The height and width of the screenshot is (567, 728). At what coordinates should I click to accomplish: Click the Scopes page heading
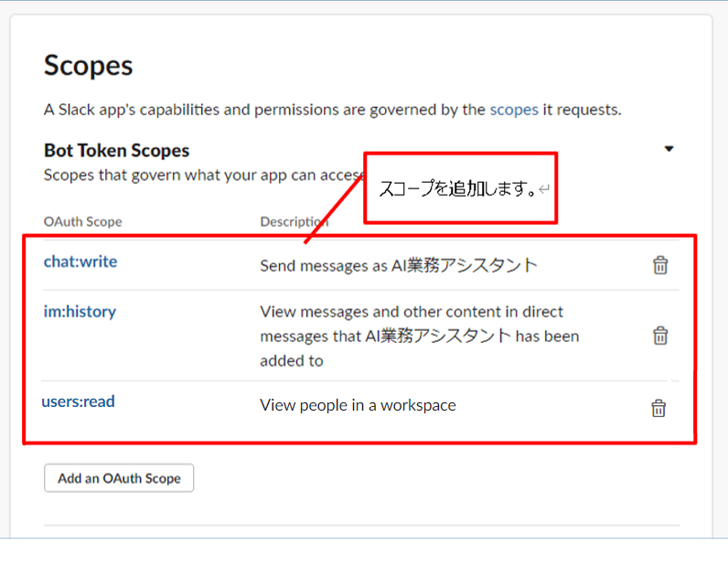[89, 66]
